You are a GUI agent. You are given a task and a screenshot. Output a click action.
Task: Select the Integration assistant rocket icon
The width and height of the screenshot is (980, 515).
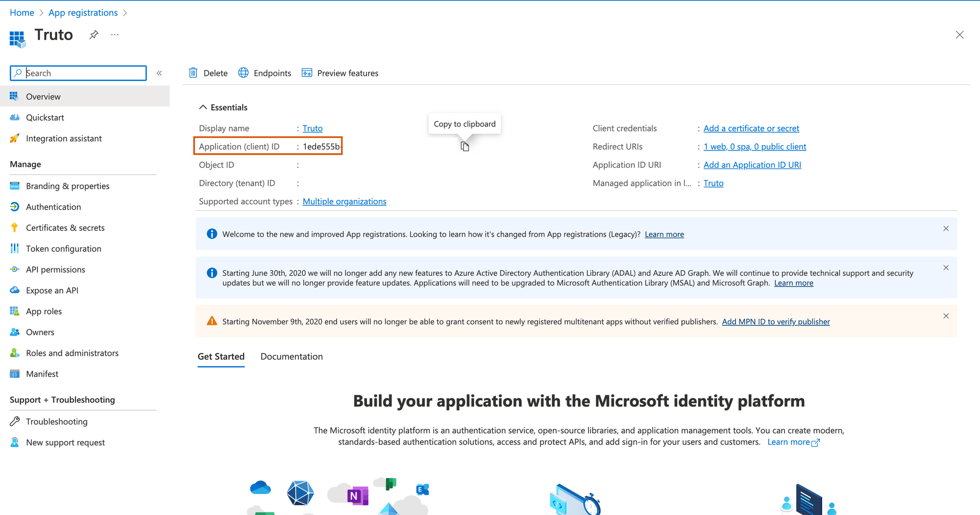click(14, 138)
